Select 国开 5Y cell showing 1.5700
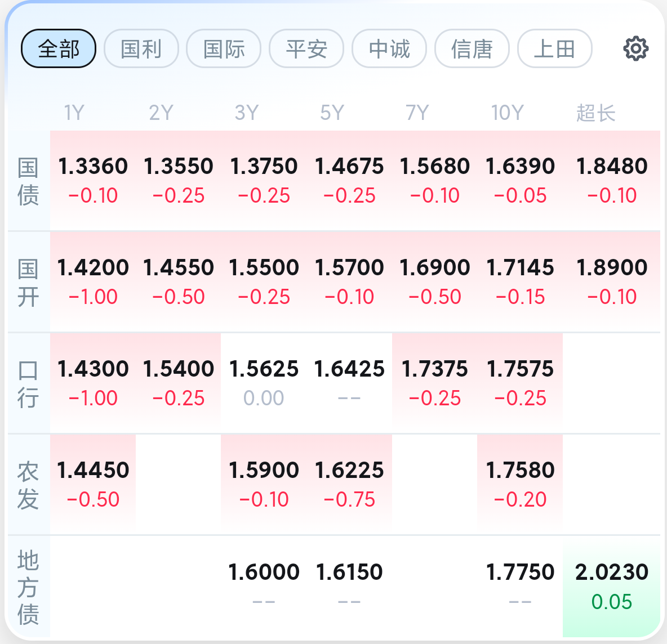 pos(349,281)
